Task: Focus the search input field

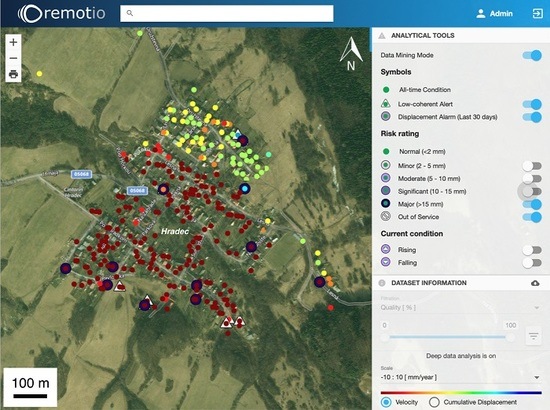Action: coord(227,13)
